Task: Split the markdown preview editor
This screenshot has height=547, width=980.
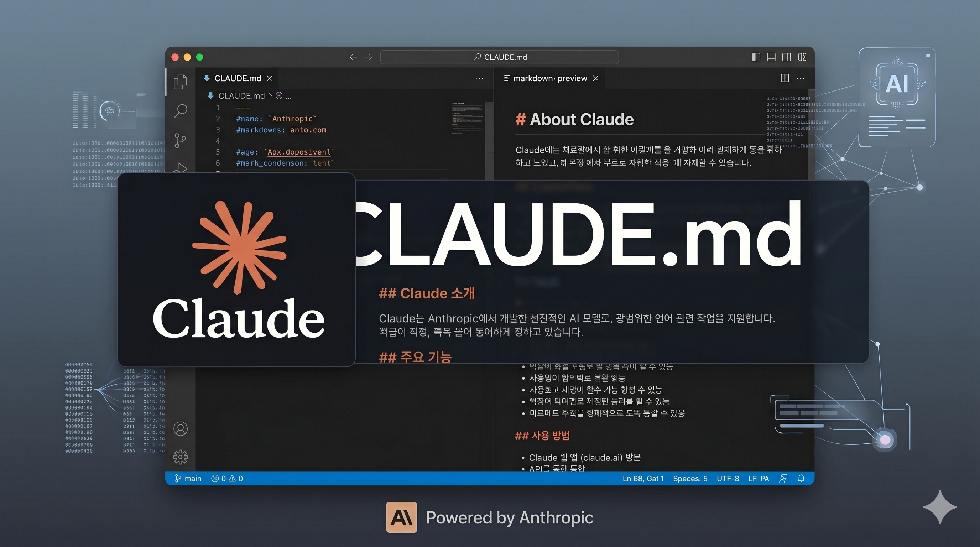Action: [784, 78]
